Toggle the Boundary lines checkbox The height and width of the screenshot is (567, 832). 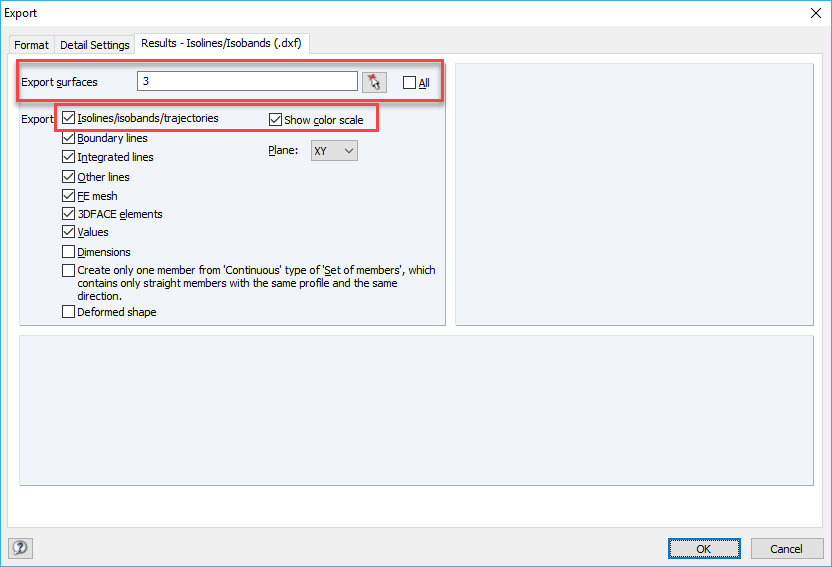(x=68, y=138)
